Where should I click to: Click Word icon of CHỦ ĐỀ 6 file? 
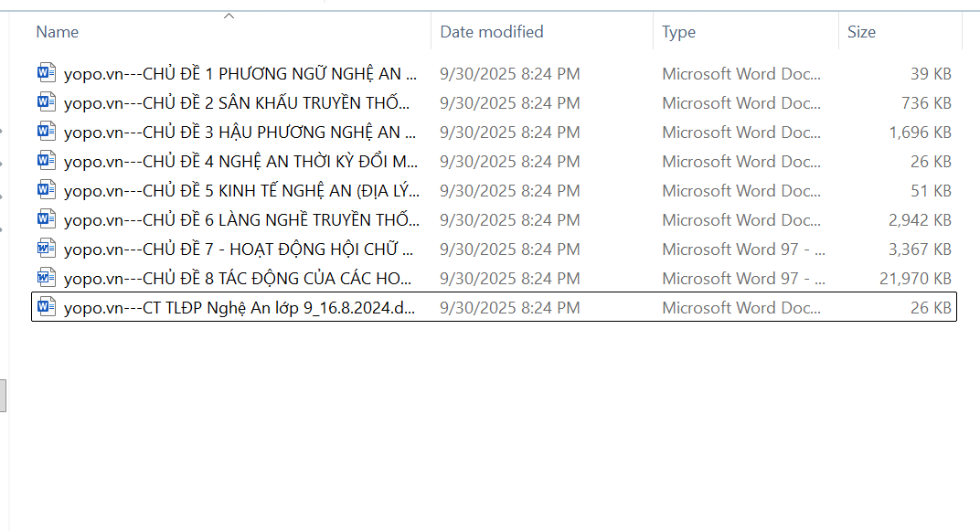(x=47, y=219)
